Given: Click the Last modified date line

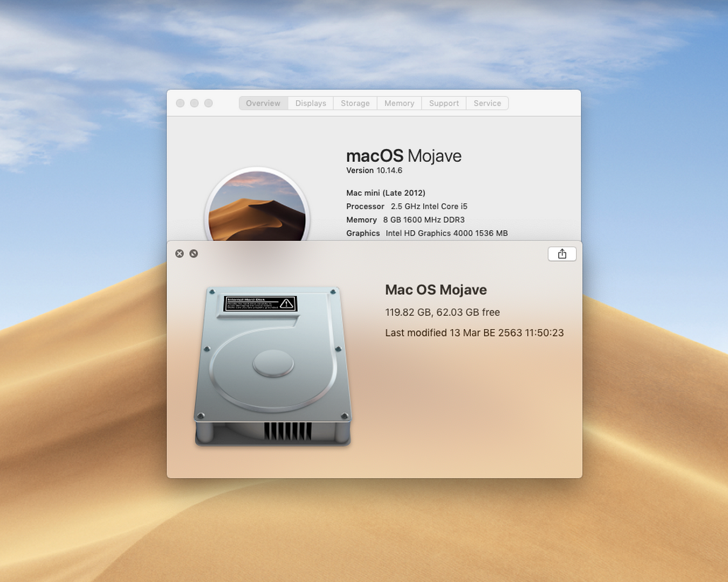Looking at the screenshot, I should pyautogui.click(x=475, y=332).
